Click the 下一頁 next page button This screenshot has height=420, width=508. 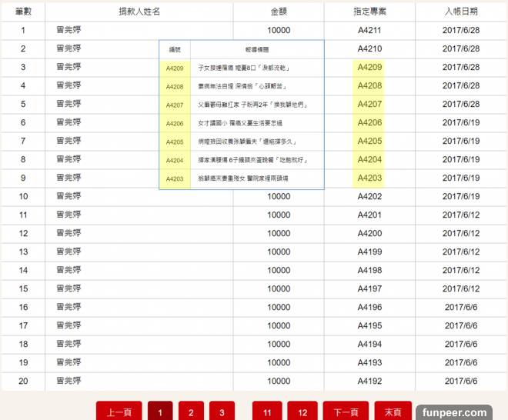(x=346, y=412)
